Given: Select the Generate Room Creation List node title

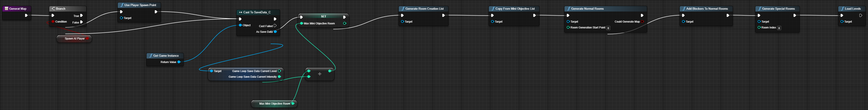Looking at the screenshot, I should pyautogui.click(x=424, y=9).
